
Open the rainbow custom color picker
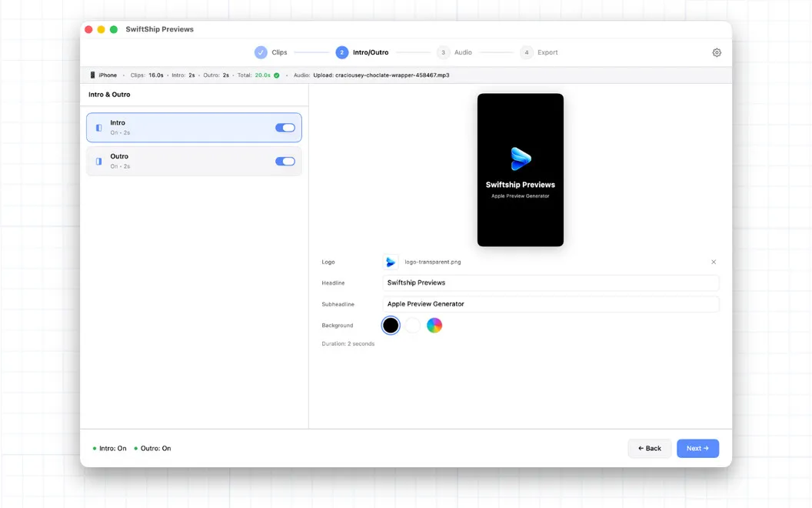click(x=434, y=326)
